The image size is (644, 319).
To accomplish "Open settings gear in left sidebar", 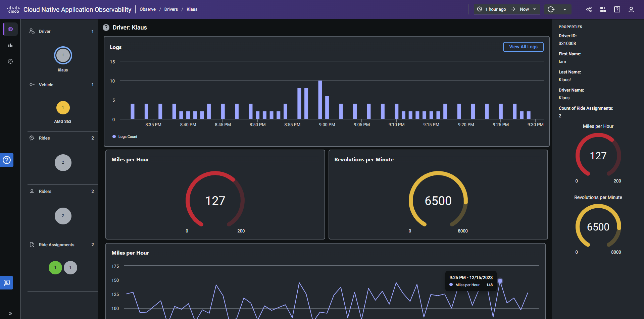I will point(10,61).
